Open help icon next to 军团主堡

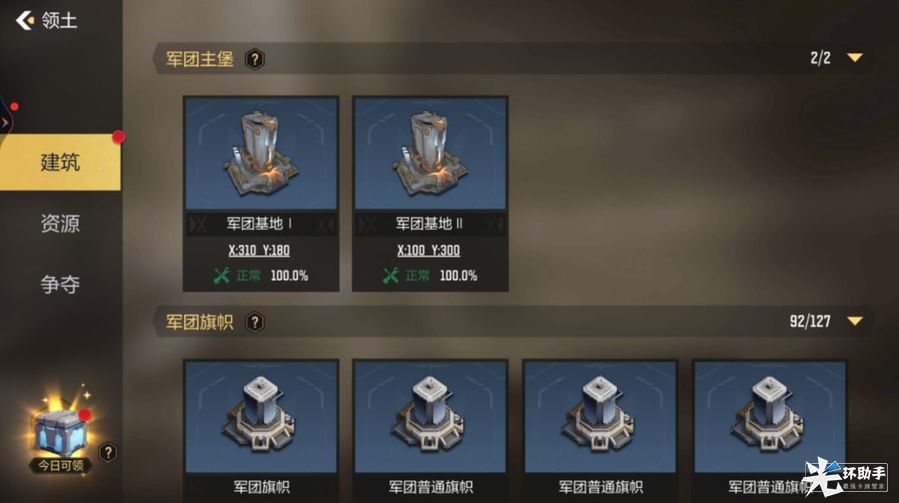pos(255,59)
